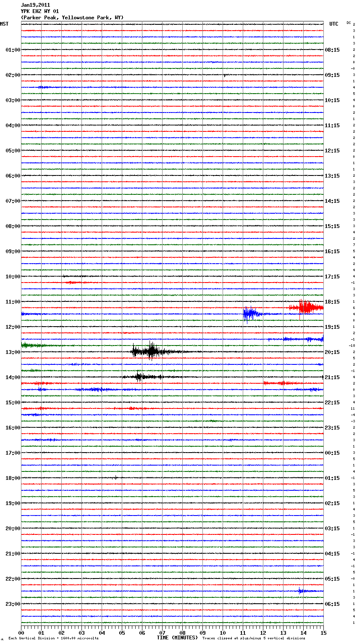Select minute 03 on the bottom axis
357x644 pixels.
coord(81,633)
